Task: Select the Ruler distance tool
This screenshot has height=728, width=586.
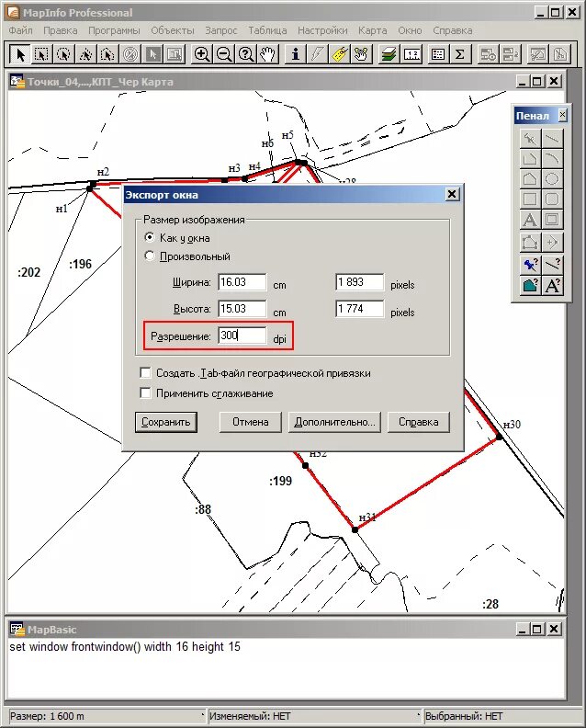Action: pyautogui.click(x=411, y=54)
